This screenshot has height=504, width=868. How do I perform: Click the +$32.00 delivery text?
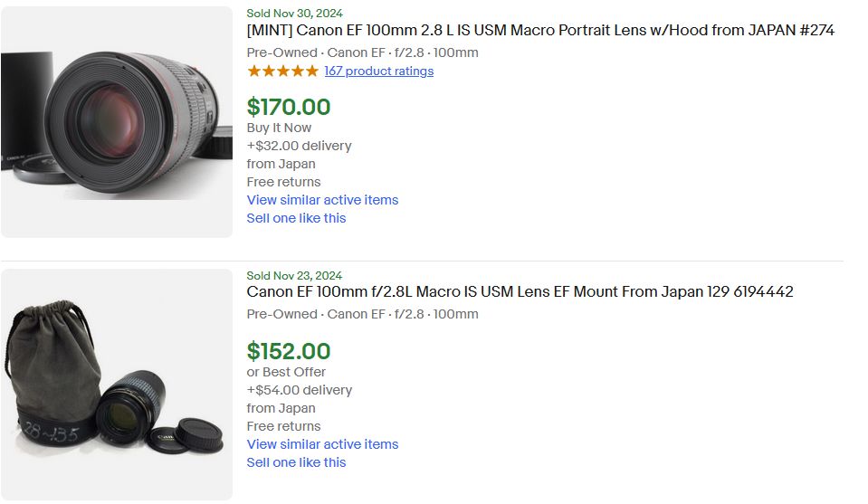(x=299, y=146)
